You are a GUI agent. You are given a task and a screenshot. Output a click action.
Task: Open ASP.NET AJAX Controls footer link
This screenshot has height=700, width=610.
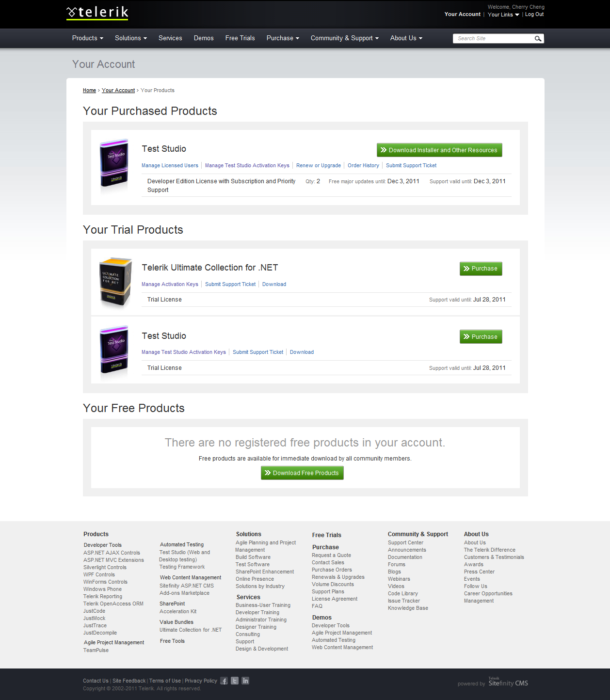[112, 553]
